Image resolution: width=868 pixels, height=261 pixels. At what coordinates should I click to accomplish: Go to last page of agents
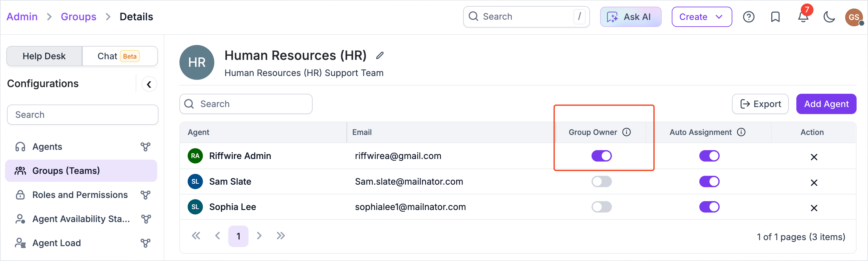280,236
